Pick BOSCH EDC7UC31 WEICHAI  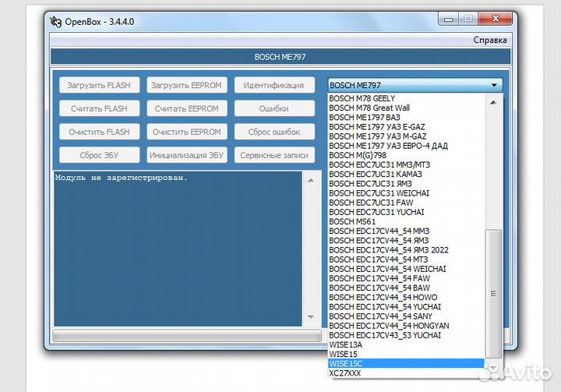pos(406,193)
